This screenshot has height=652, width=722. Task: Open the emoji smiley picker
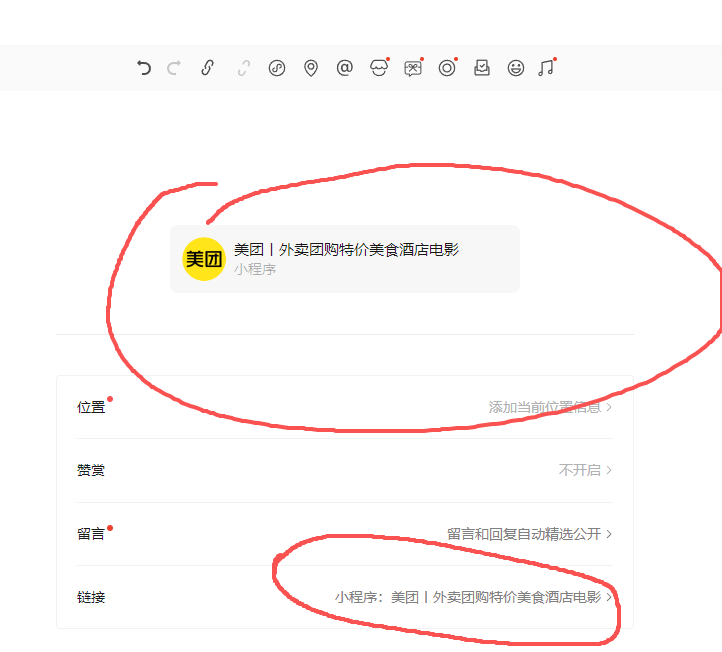pos(516,68)
